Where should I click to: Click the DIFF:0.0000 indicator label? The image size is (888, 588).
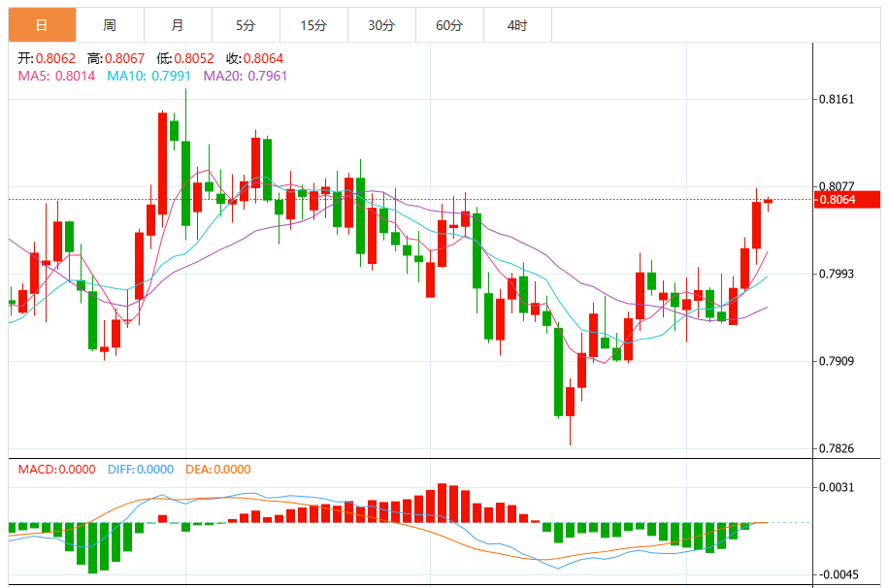click(141, 469)
